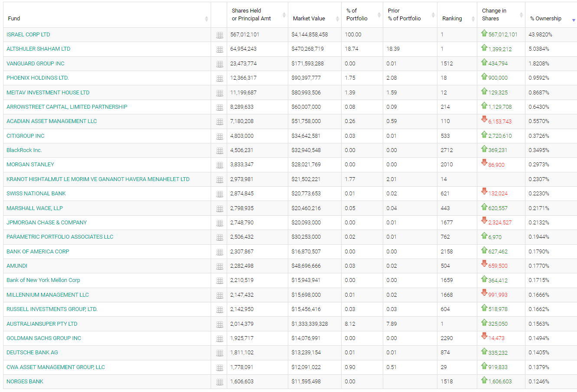Image resolution: width=577 pixels, height=392 pixels.
Task: Click ownership value 0.1246%
Action: 539,382
